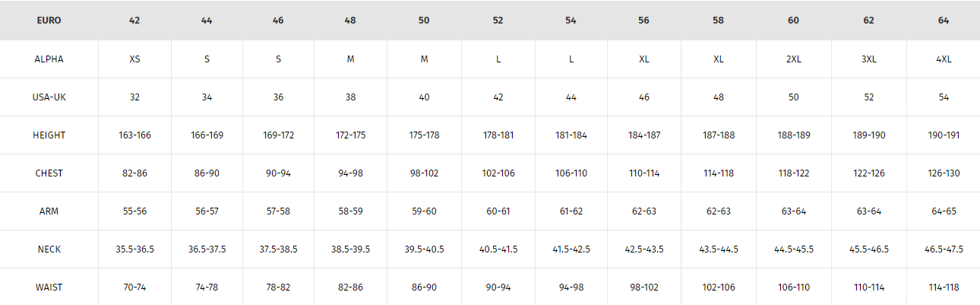
Task: Click the neck 40.5-41.5 cell
Action: pyautogui.click(x=498, y=249)
